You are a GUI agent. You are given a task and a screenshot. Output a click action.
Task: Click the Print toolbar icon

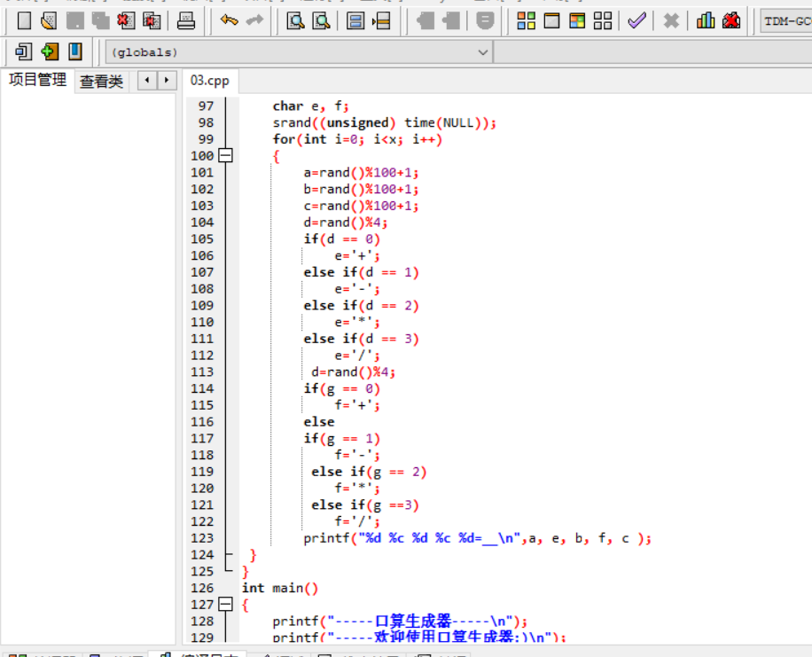tap(186, 20)
